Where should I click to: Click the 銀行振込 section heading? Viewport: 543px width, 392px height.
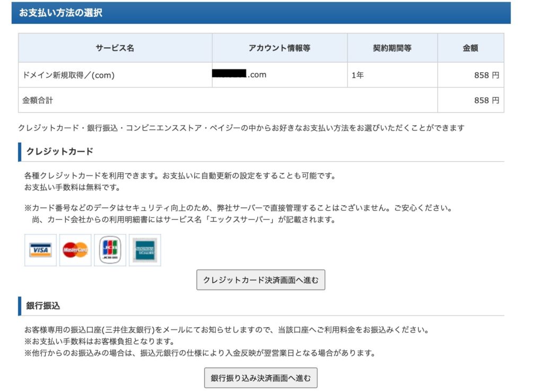pyautogui.click(x=43, y=306)
